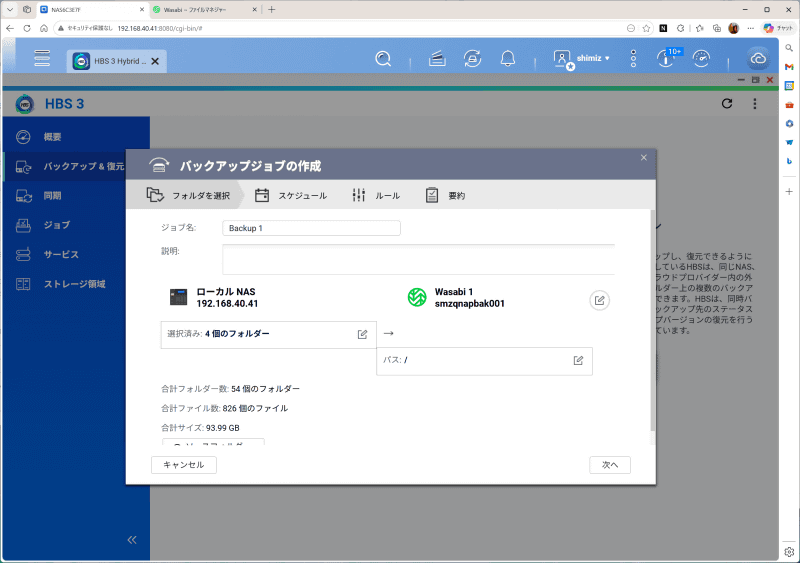800x563 pixels.
Task: Click the dialog vertical scrollbar
Action: coord(653,322)
